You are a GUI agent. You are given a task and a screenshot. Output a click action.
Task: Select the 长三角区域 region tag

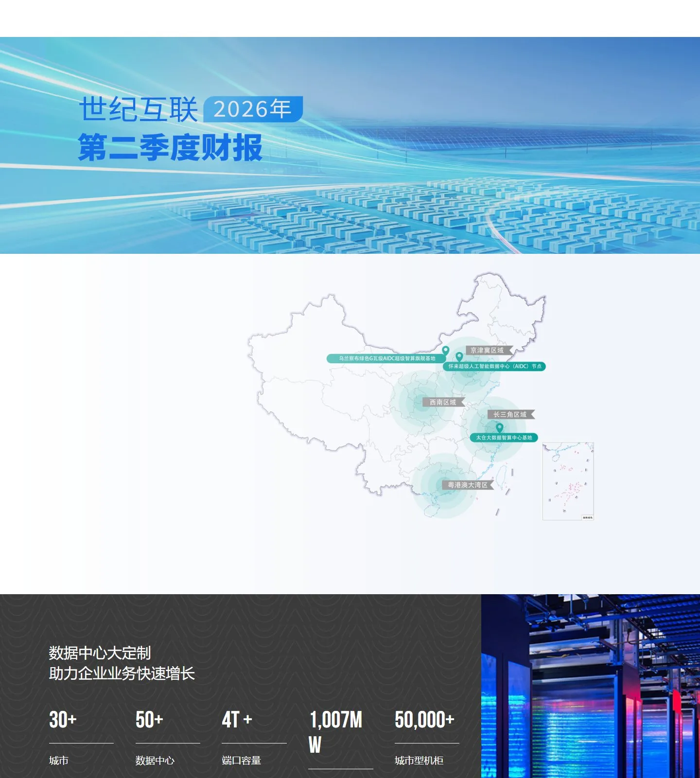(x=511, y=414)
